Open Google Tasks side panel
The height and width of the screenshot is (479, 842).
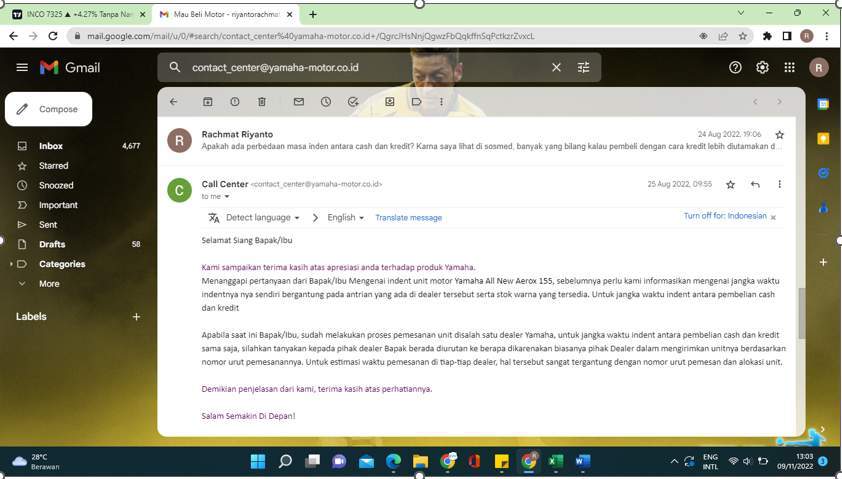point(823,173)
